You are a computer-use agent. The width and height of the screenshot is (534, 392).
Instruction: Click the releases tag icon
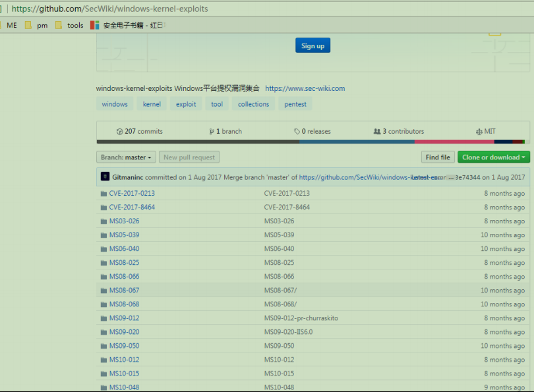pos(297,131)
